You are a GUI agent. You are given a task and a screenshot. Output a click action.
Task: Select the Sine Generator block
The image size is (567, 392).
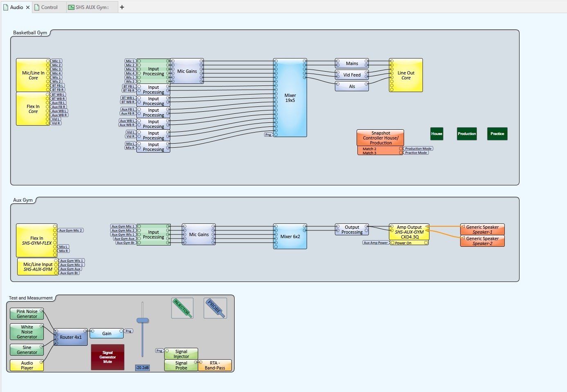click(27, 350)
